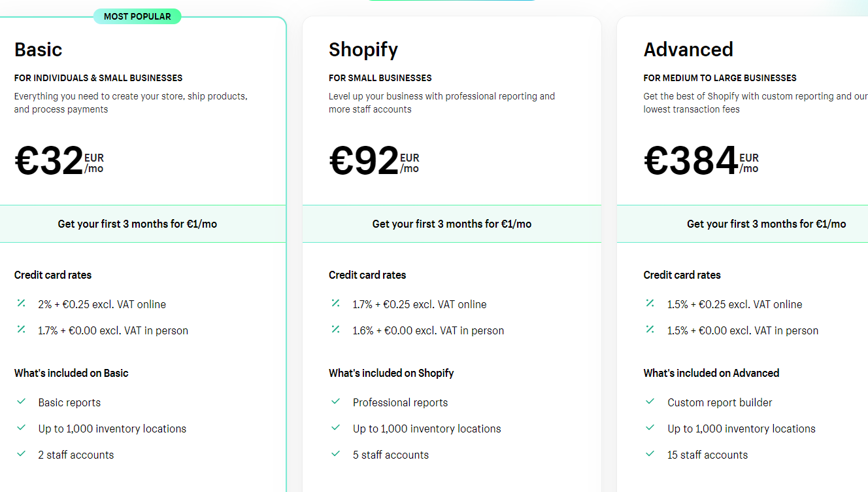The height and width of the screenshot is (492, 868).
Task: Click the checkmark next to Custom report builder
Action: [650, 402]
